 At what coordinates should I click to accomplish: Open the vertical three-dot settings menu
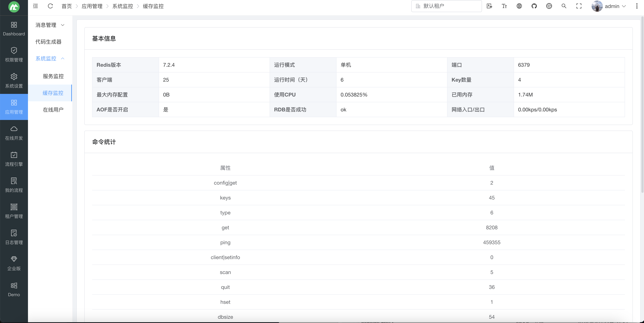(637, 6)
